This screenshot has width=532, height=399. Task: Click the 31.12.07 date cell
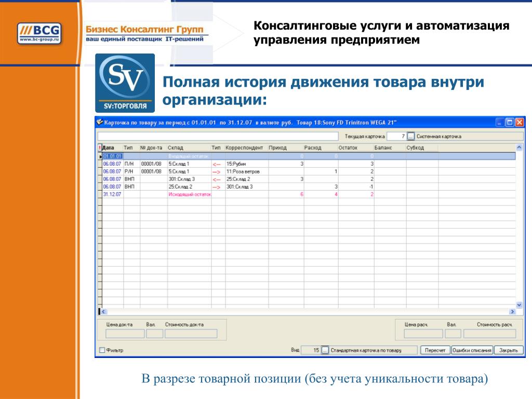point(112,194)
